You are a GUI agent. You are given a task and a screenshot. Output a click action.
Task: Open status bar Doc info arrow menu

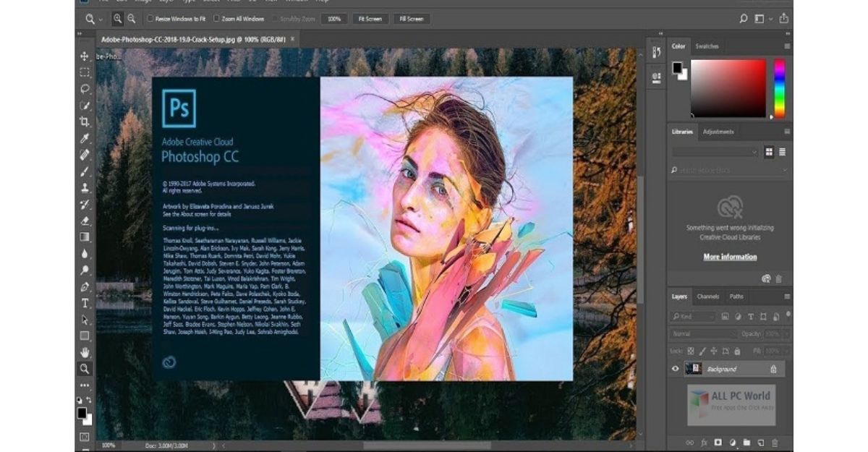coord(214,445)
